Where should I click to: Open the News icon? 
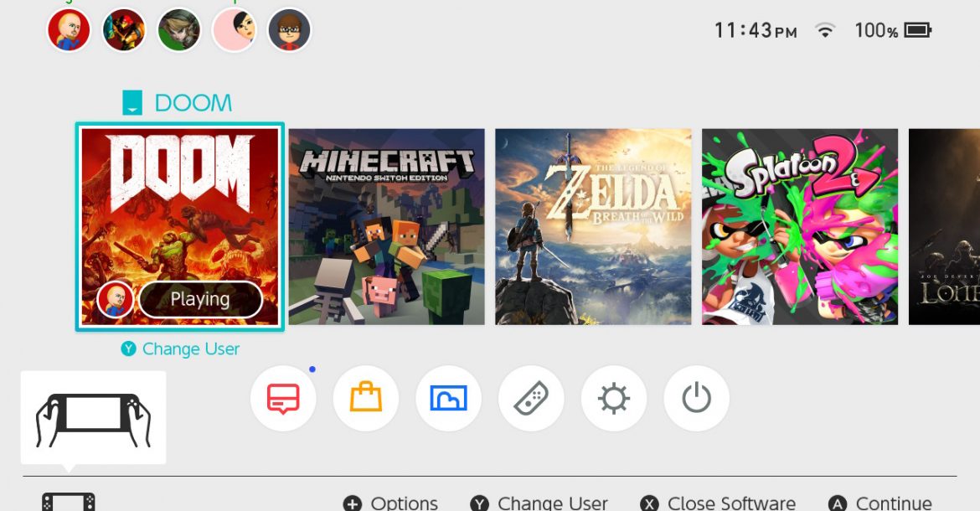point(283,399)
